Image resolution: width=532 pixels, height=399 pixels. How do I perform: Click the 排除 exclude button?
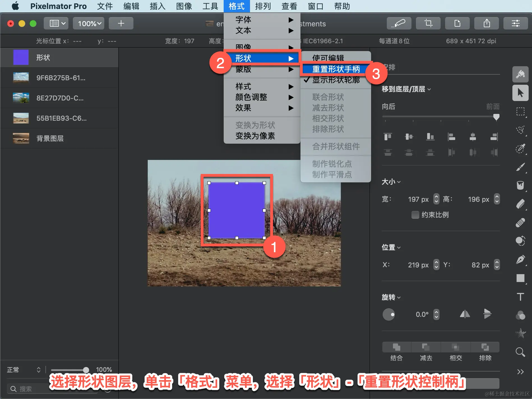coord(485,347)
